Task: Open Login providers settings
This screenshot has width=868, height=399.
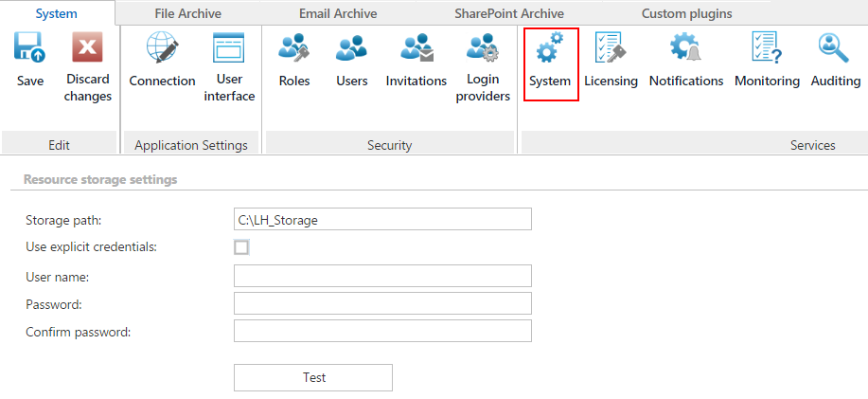Action: point(483,48)
